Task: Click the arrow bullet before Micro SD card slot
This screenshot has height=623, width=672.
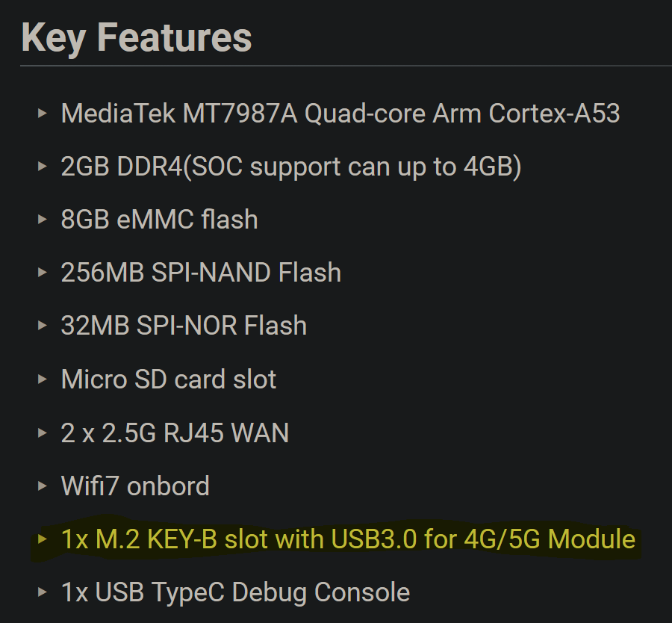Action: point(43,379)
